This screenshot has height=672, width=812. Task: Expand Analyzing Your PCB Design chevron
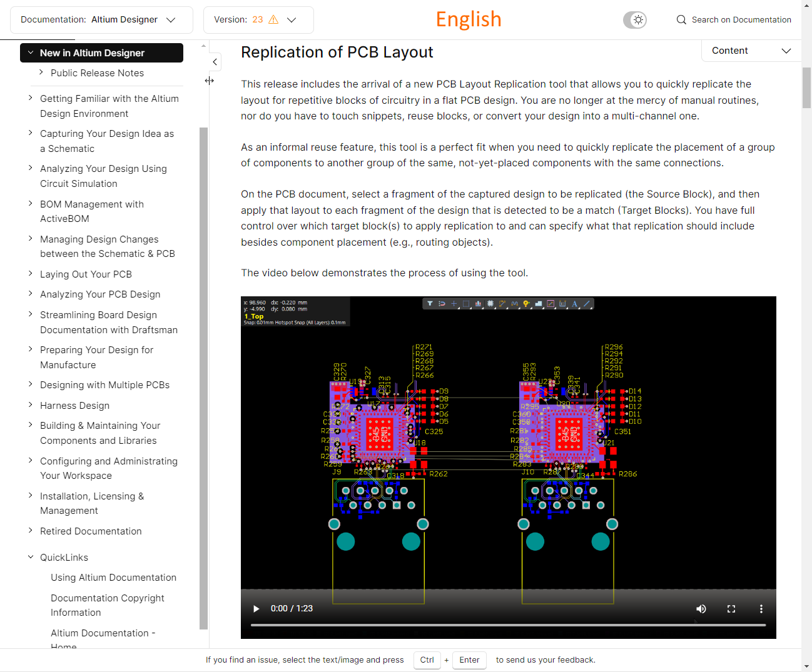tap(31, 294)
